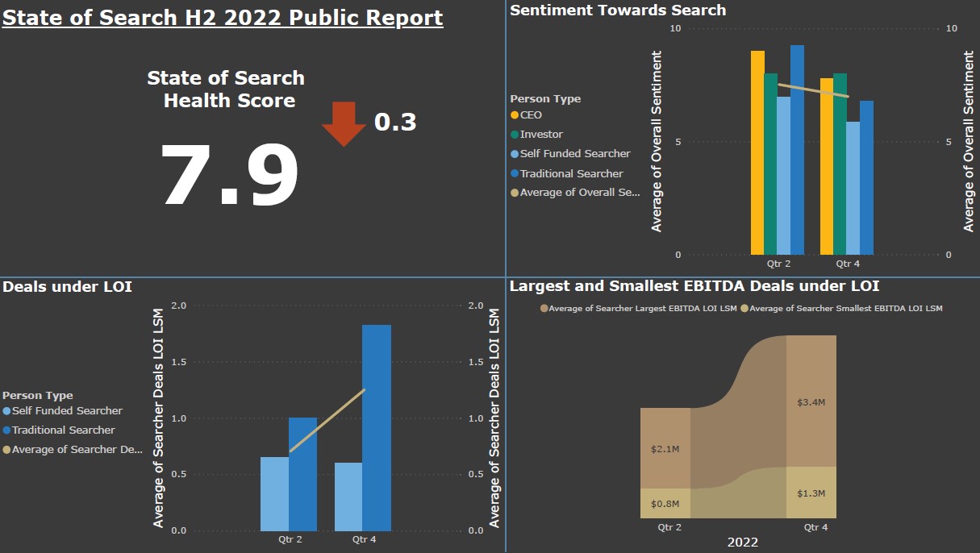Click the trend line in Deals under LOI chart
The width and height of the screenshot is (980, 553).
point(327,421)
